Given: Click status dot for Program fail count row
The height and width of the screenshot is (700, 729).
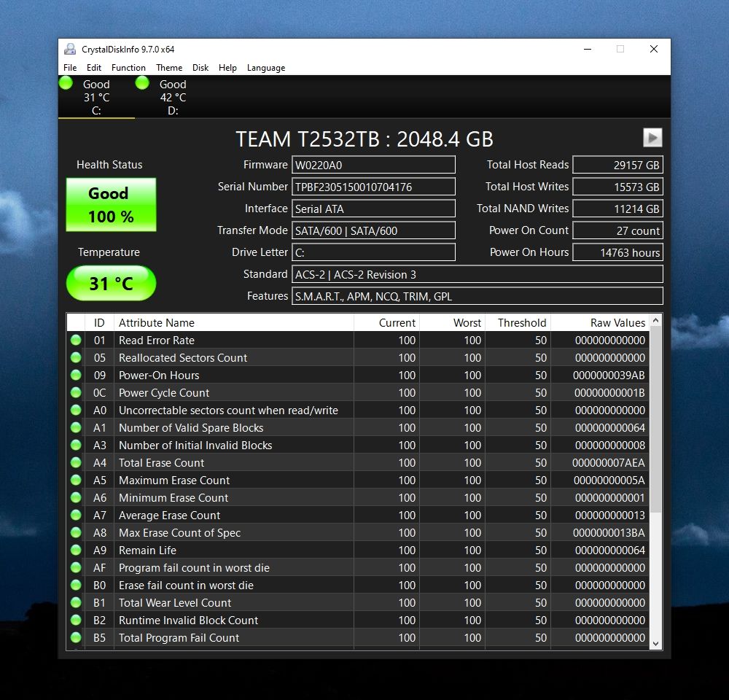Looking at the screenshot, I should tap(76, 568).
